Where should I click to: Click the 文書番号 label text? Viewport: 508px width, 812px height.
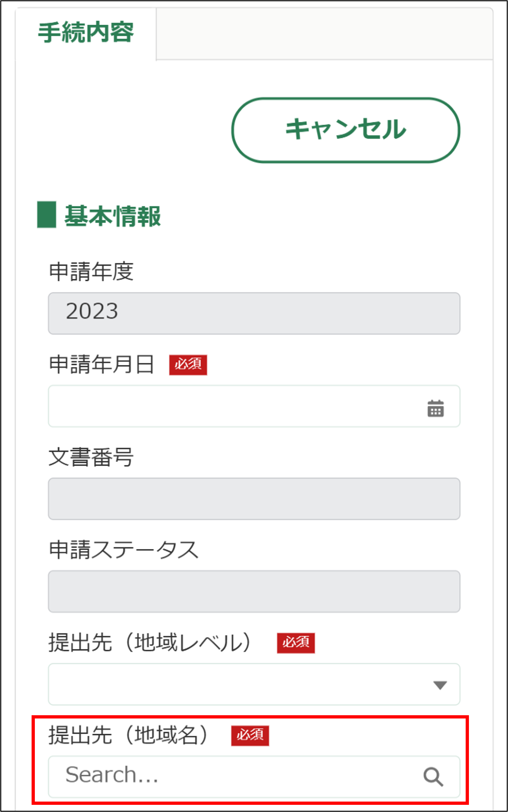click(92, 457)
